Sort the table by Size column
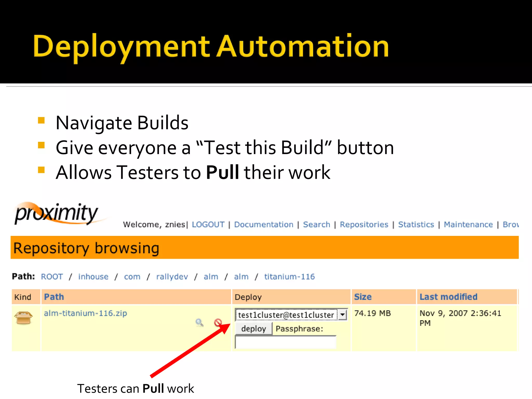 pyautogui.click(x=363, y=297)
